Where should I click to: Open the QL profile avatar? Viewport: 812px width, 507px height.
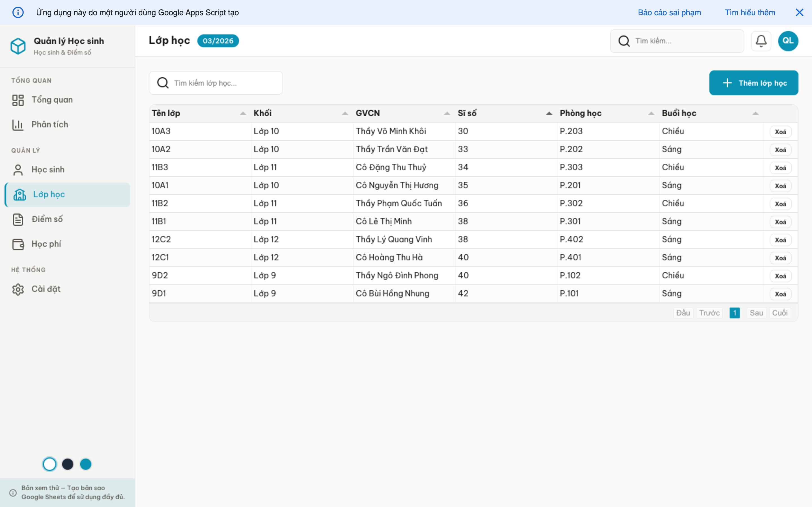pyautogui.click(x=788, y=41)
